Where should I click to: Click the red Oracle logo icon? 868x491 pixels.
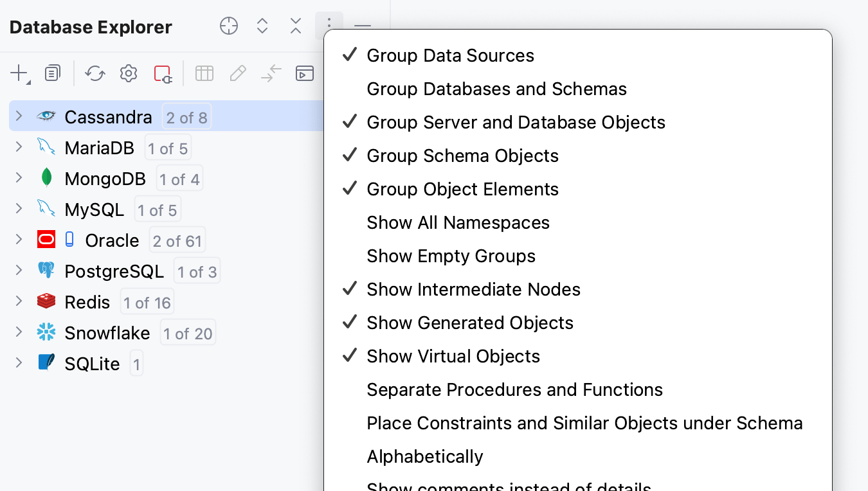pos(46,240)
